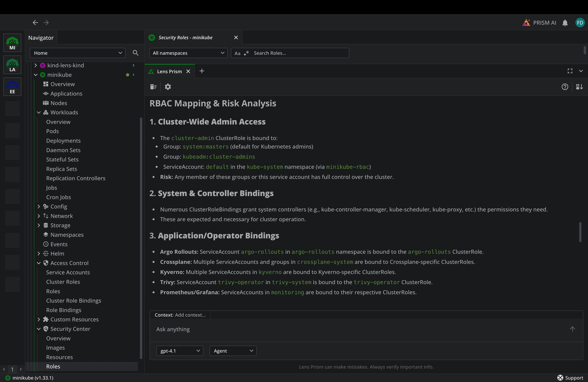Toggle regex search option
Image resolution: width=588 pixels, height=382 pixels.
coord(246,53)
